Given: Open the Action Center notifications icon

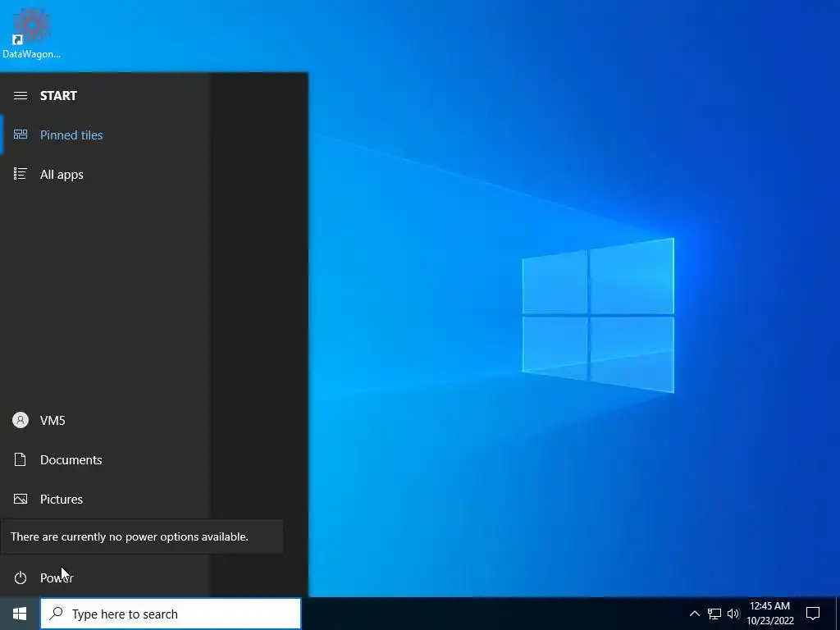Looking at the screenshot, I should (x=813, y=614).
